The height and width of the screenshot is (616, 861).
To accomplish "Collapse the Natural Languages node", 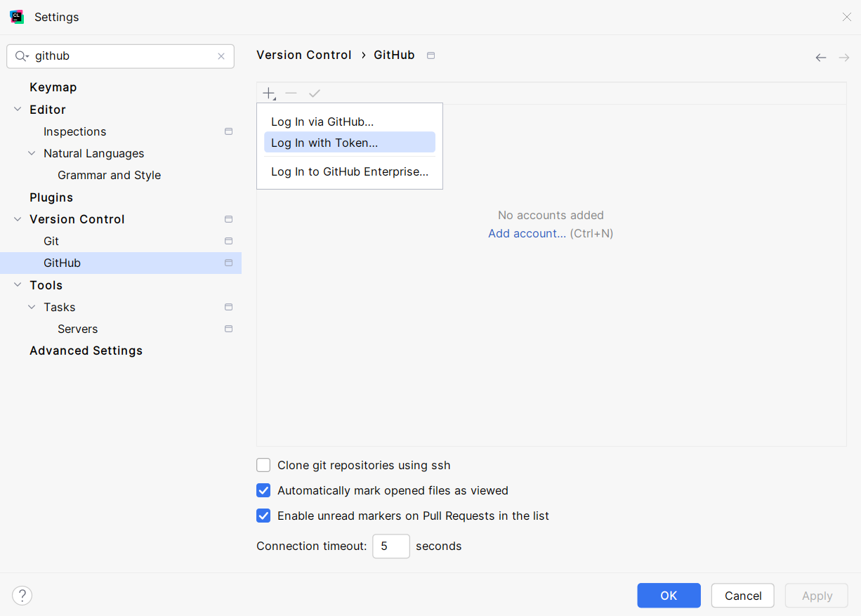I will pos(32,153).
